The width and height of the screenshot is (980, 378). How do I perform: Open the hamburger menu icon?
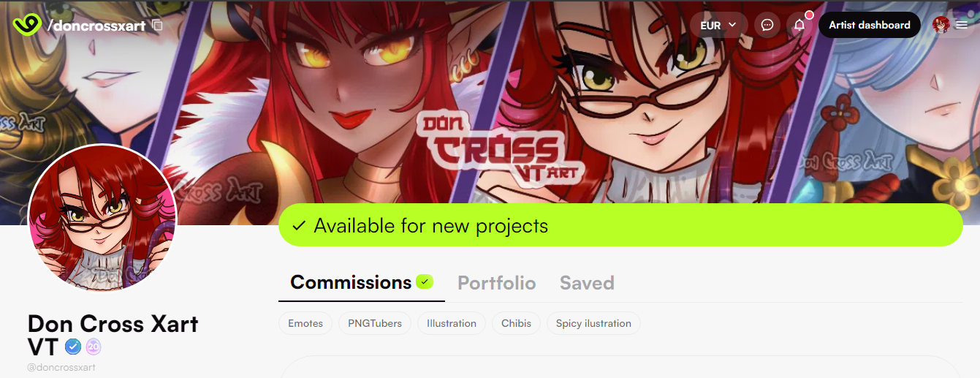pos(962,25)
